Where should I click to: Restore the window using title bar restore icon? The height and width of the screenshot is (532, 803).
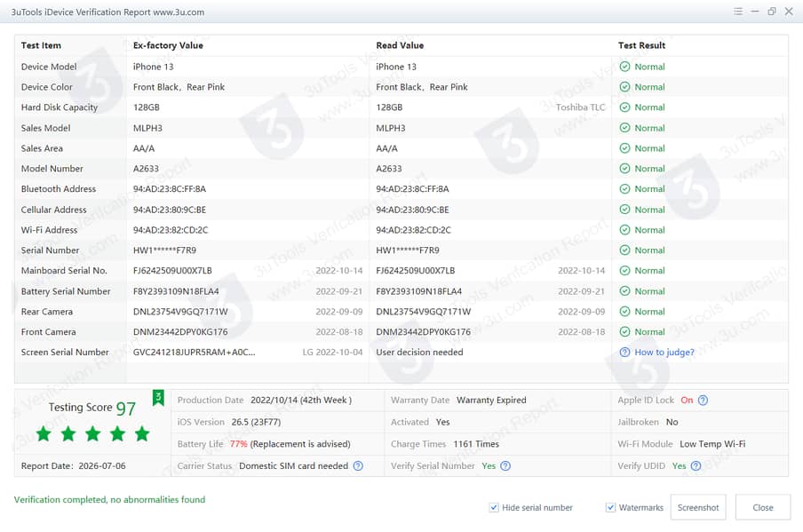[772, 12]
